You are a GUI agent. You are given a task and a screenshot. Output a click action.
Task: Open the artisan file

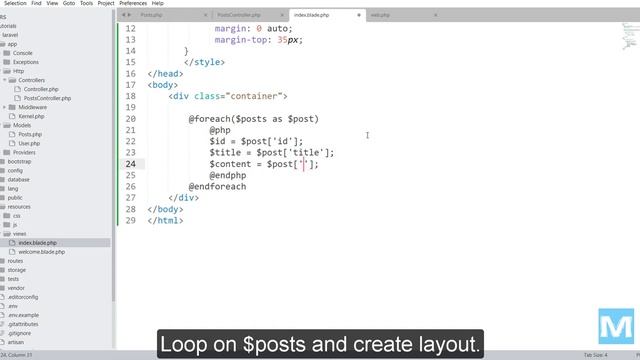point(16,342)
